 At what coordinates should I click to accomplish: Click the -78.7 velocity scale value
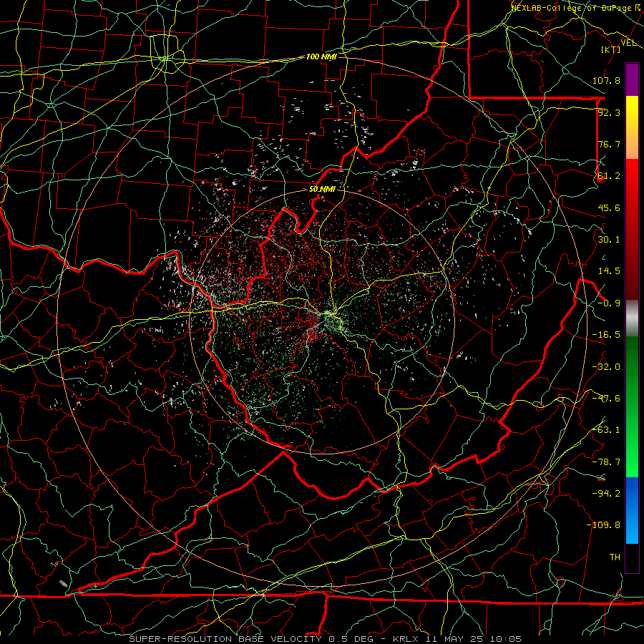pos(606,462)
